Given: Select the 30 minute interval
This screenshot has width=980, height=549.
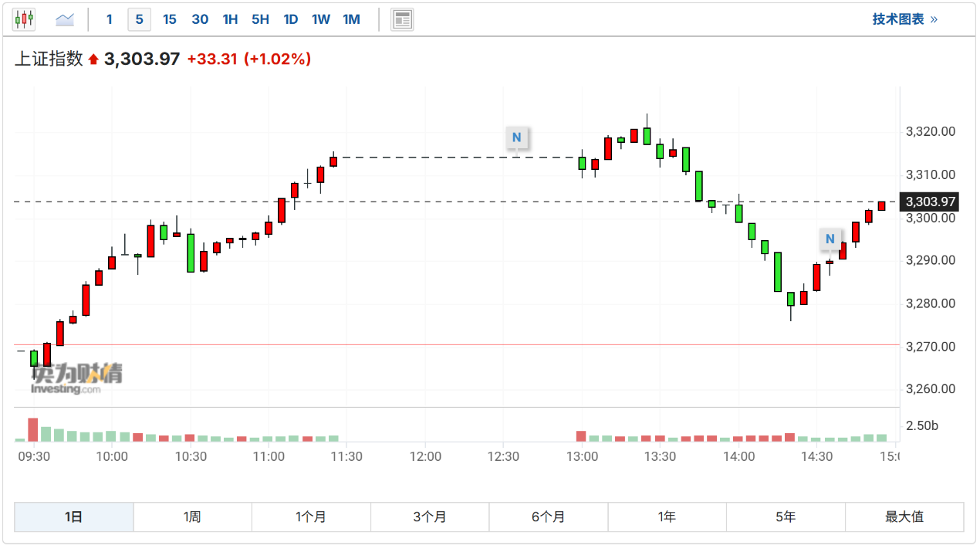Looking at the screenshot, I should tap(200, 19).
